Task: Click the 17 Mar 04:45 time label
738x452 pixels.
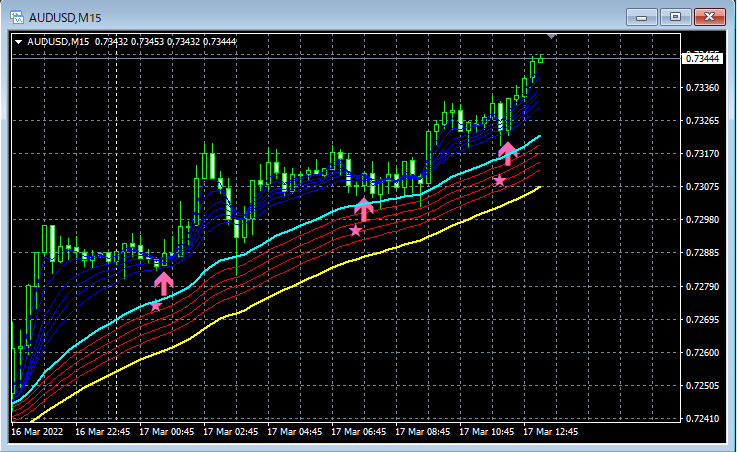Action: tap(295, 431)
